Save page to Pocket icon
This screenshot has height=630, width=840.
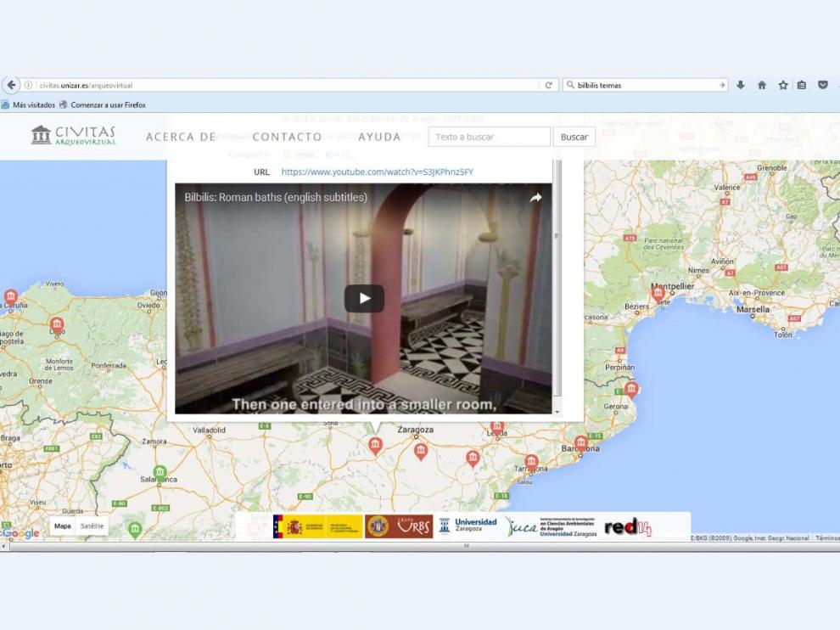point(823,85)
